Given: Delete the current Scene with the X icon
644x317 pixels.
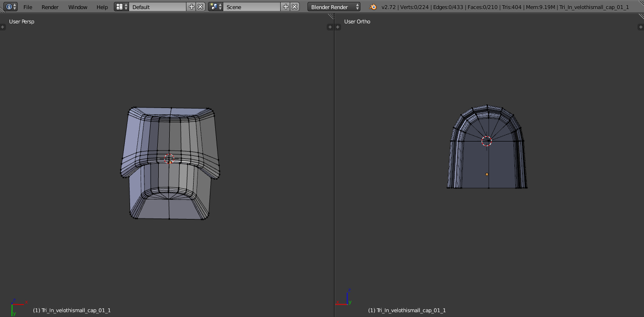Looking at the screenshot, I should [295, 7].
